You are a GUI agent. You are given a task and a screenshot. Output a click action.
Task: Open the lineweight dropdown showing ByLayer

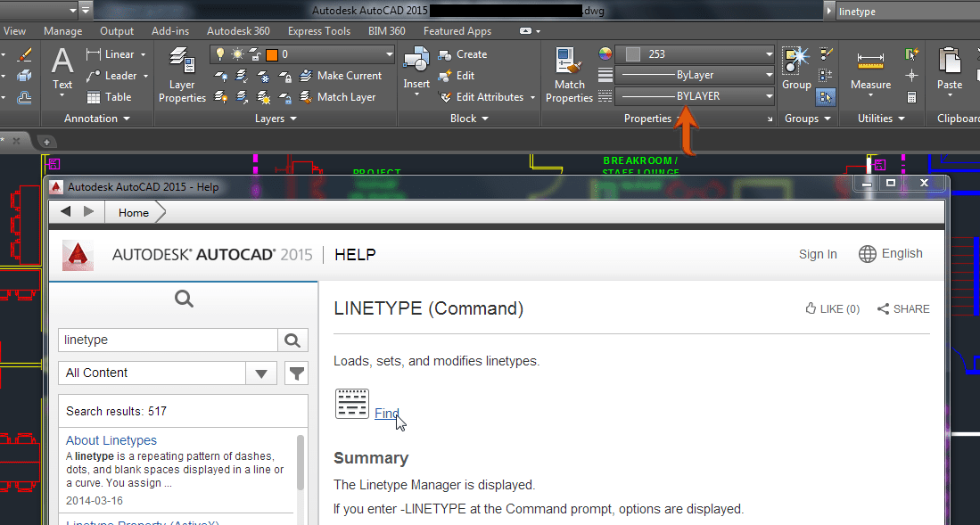tap(695, 75)
